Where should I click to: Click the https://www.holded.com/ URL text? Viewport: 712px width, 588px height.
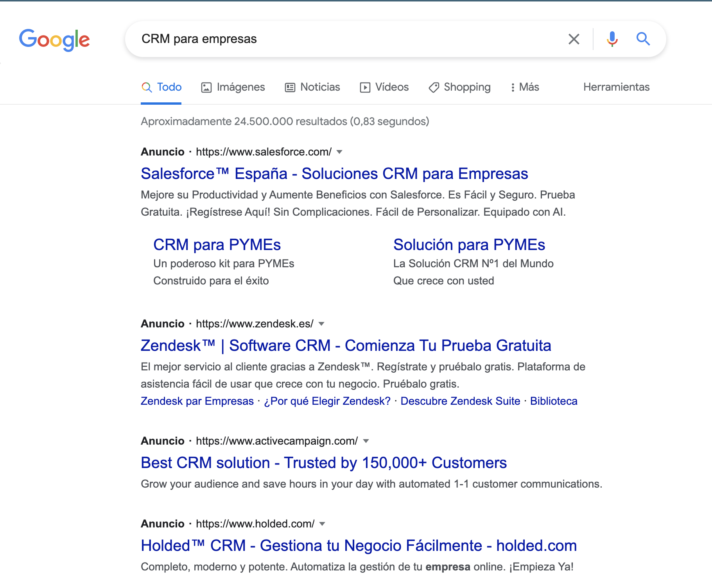255,524
